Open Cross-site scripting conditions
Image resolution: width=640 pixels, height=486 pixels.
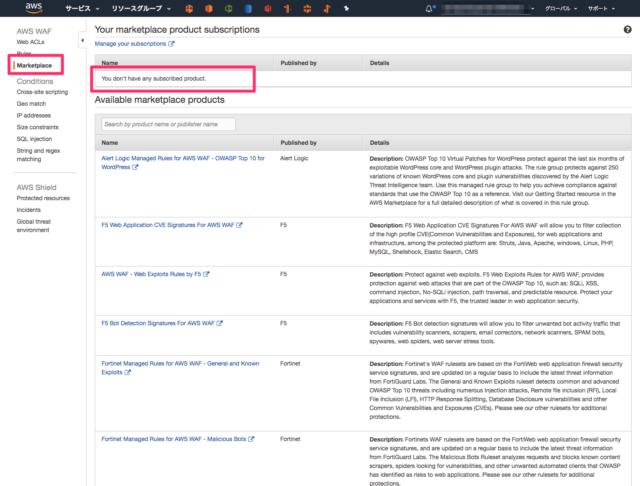point(42,92)
